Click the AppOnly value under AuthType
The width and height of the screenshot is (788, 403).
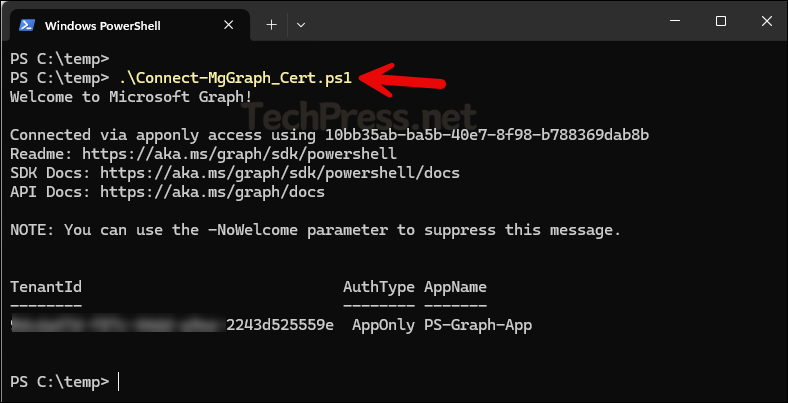coord(383,325)
